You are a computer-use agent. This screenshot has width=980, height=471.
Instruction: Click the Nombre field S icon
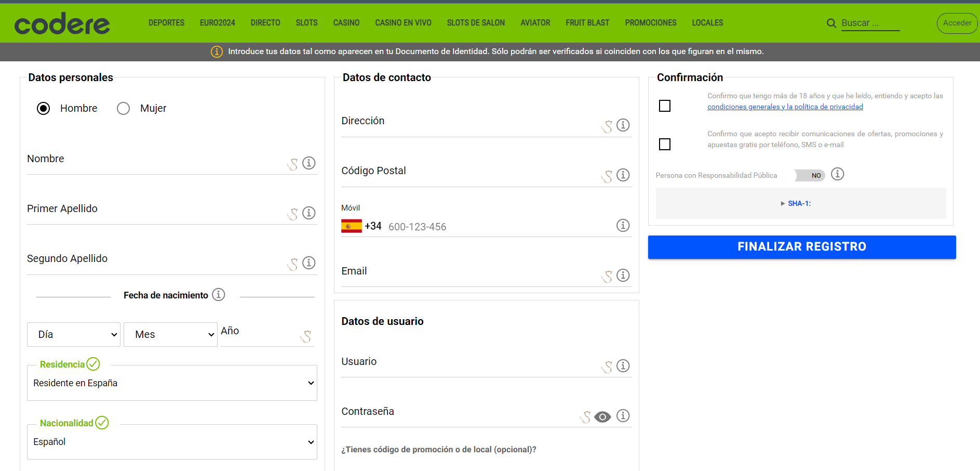coord(293,164)
